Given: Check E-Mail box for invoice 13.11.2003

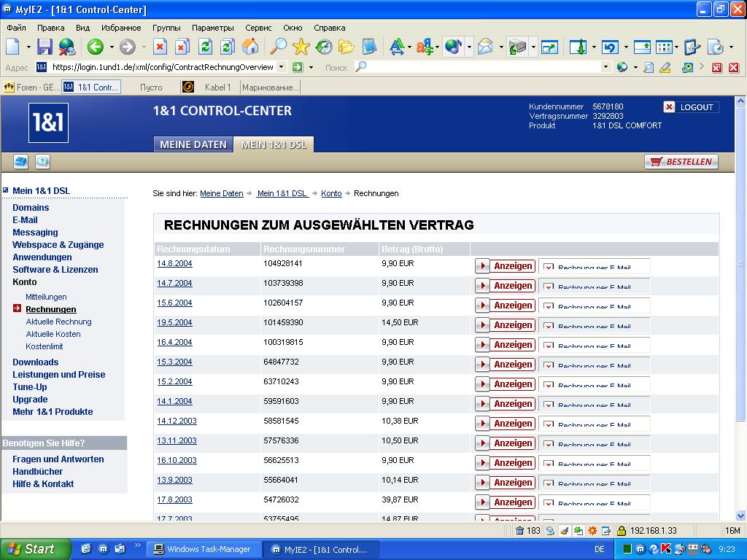Looking at the screenshot, I should 549,444.
